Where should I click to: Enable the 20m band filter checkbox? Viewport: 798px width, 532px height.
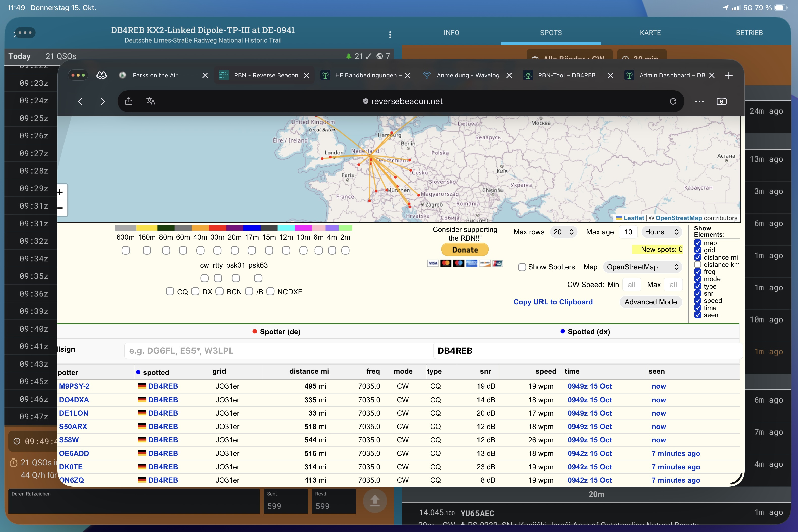pyautogui.click(x=235, y=251)
